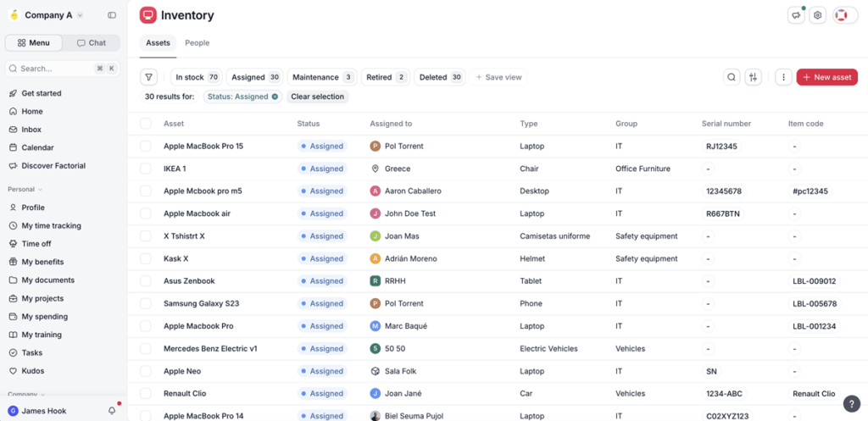Show Assigned view
Image resolution: width=868 pixels, height=421 pixels.
254,77
